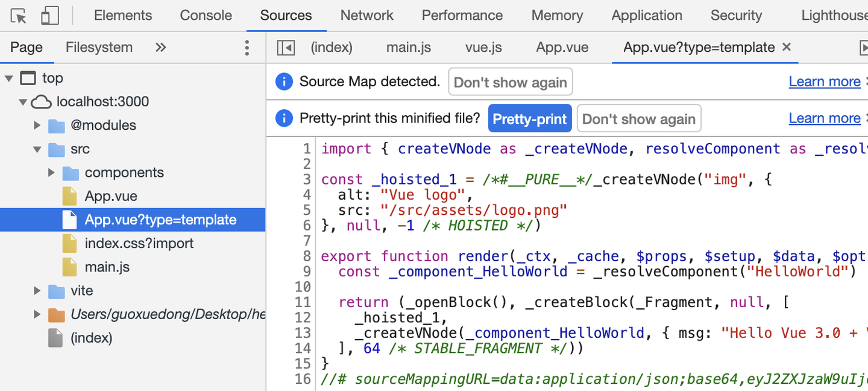Screen dimensions: 868x391
Task: Open Learn more link for Source Map
Action: (824, 81)
